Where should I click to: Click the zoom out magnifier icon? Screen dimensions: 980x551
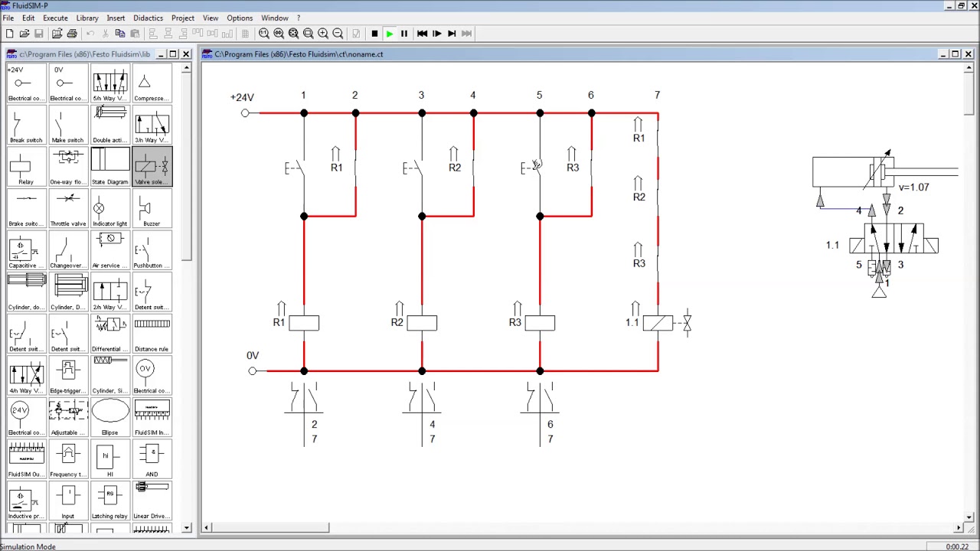pyautogui.click(x=338, y=34)
